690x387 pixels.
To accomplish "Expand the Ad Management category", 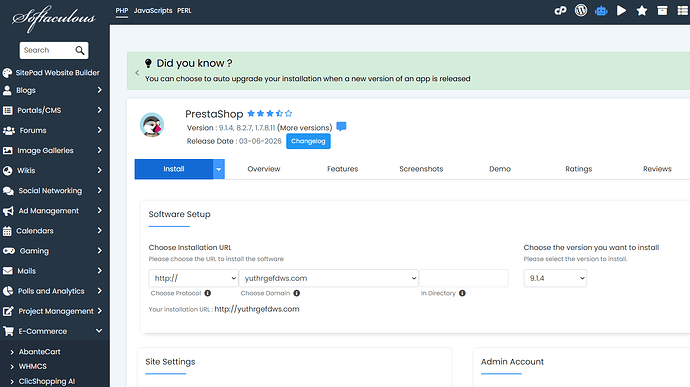I will (x=53, y=211).
